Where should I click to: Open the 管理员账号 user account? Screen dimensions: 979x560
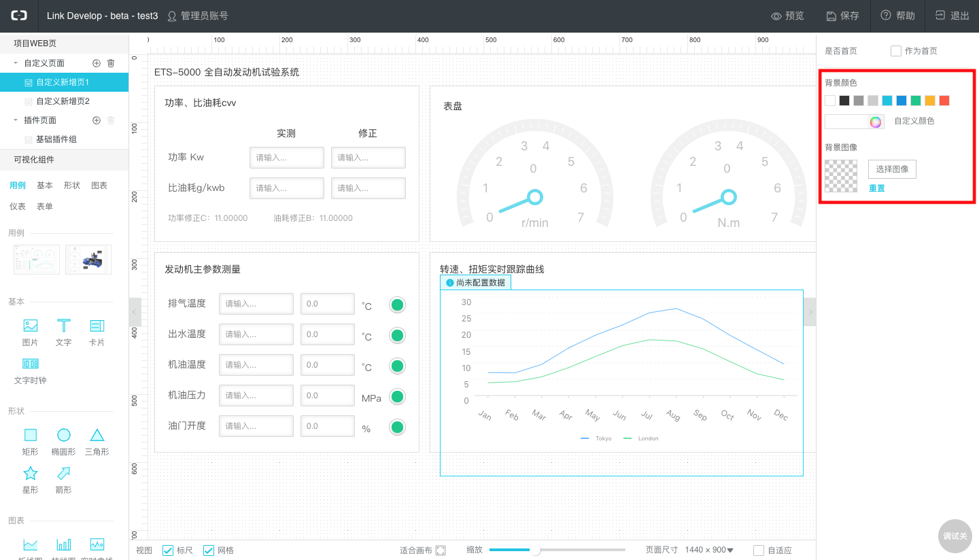tap(198, 16)
